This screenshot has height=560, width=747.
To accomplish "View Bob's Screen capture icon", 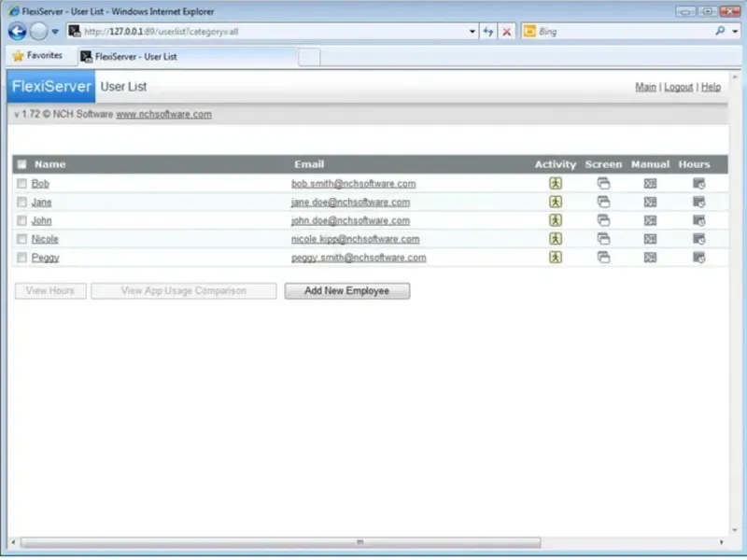I will 603,183.
